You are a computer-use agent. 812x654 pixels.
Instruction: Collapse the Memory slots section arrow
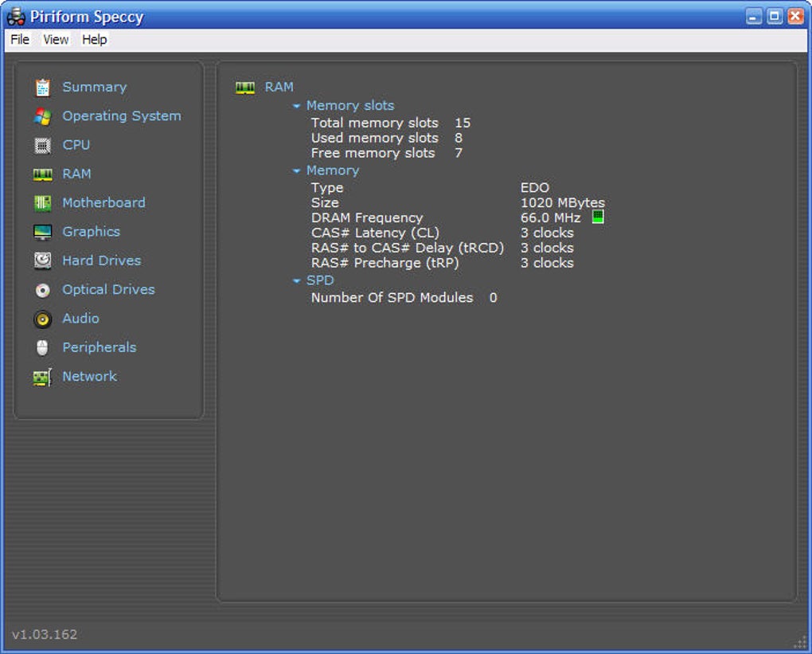click(x=296, y=106)
